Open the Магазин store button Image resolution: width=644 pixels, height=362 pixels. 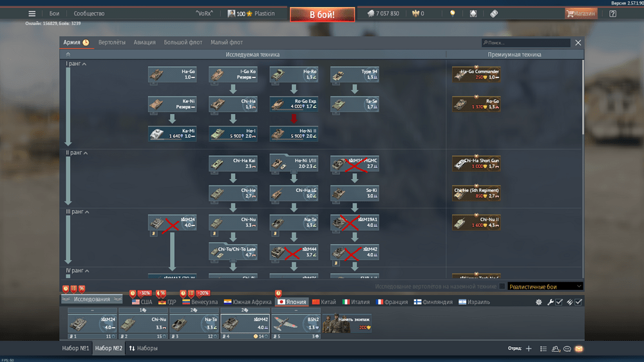click(581, 14)
